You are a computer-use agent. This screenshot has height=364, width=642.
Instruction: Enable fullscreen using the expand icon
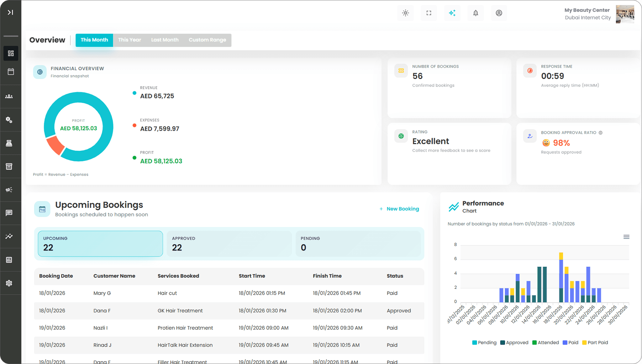(429, 13)
